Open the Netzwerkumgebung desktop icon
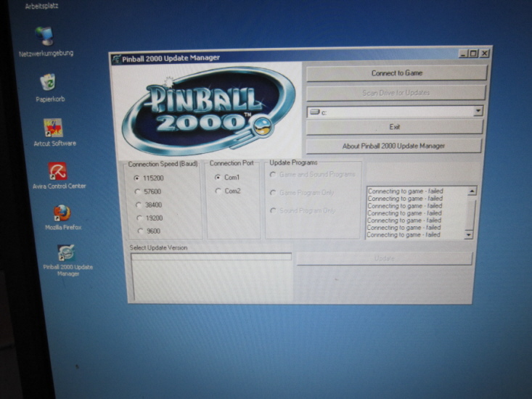The width and height of the screenshot is (532, 399). pos(46,36)
